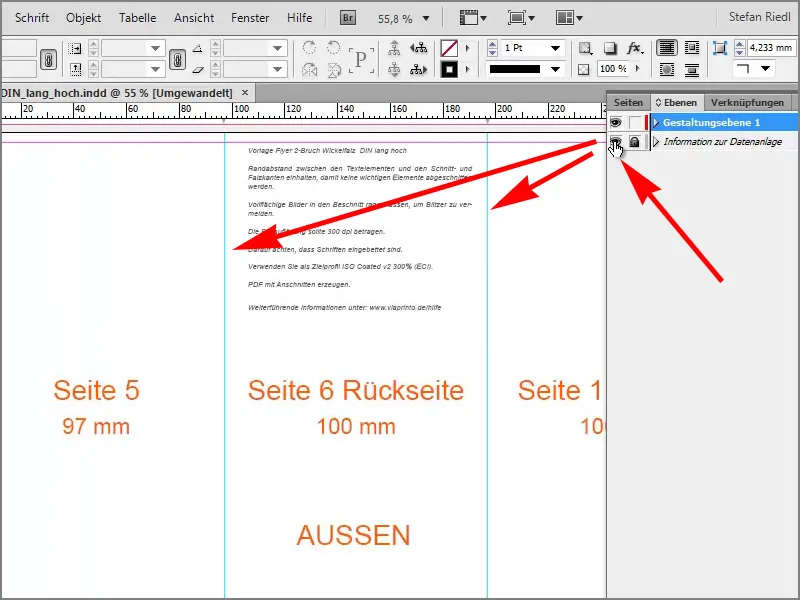800x600 pixels.
Task: Open the Tabelle menu
Action: pos(138,18)
